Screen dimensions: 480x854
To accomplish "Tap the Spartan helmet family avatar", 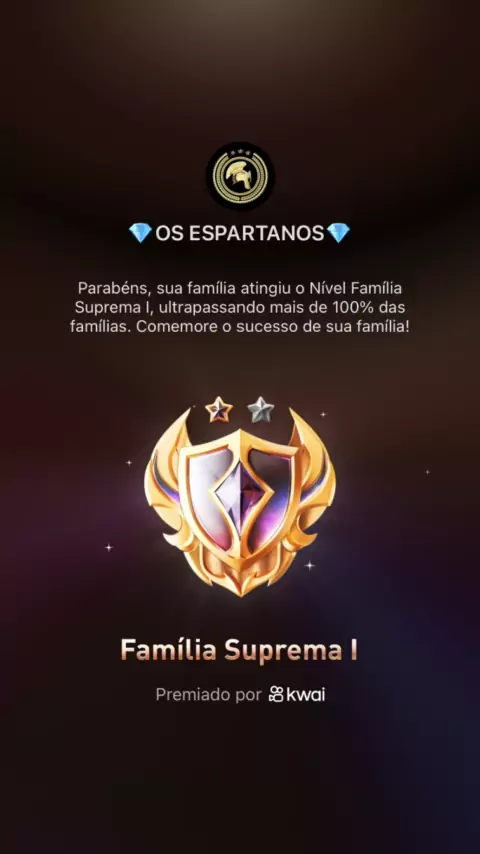I will click(x=240, y=176).
